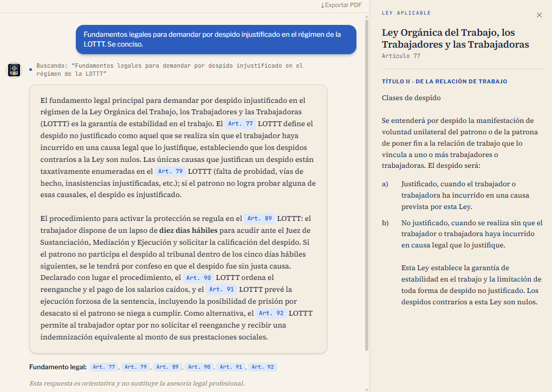Click the chat vertical scrollbar thumb
This screenshot has height=392, width=552.
coord(367,185)
